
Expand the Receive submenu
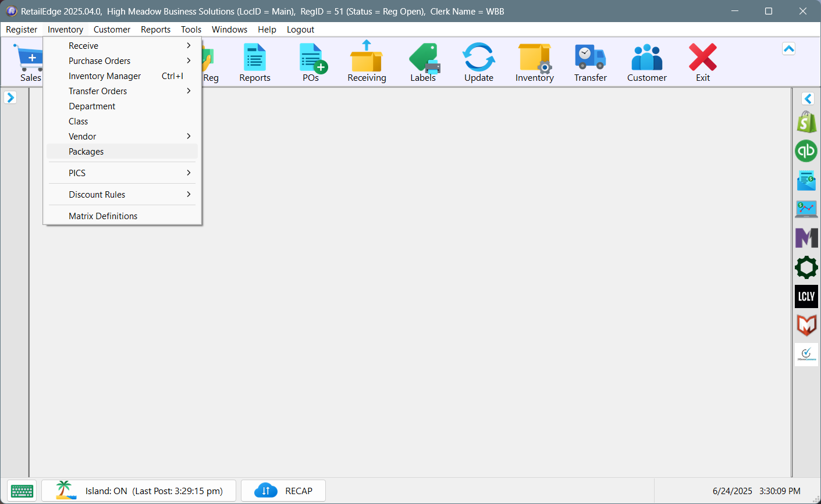122,45
